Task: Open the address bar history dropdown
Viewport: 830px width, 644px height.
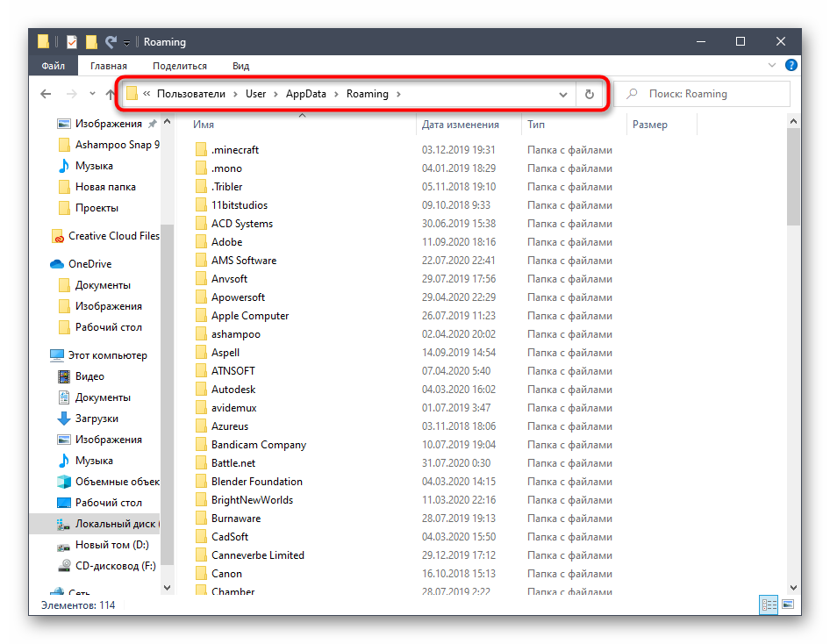Action: click(563, 94)
